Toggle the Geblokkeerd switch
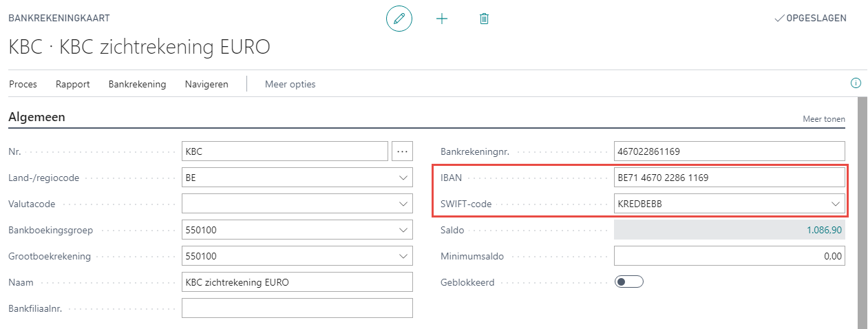The image size is (868, 329). tap(628, 282)
